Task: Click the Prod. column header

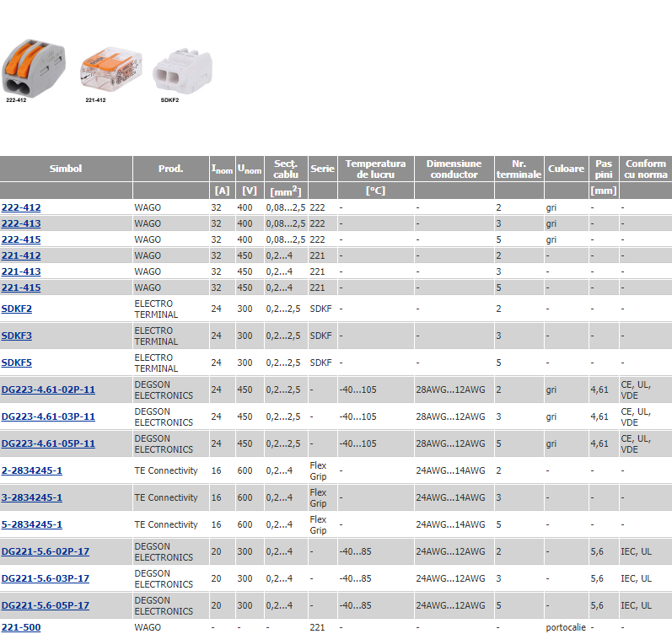Action: [x=171, y=169]
